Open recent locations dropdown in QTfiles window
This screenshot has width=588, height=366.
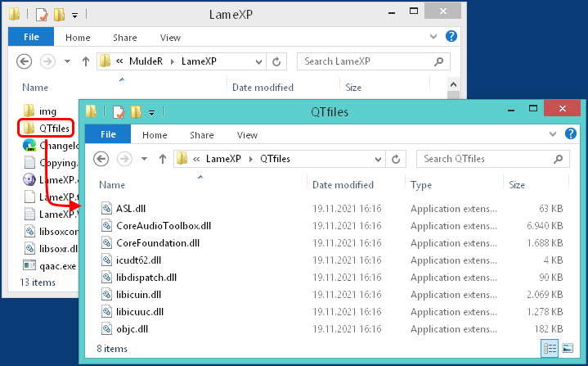pyautogui.click(x=144, y=159)
